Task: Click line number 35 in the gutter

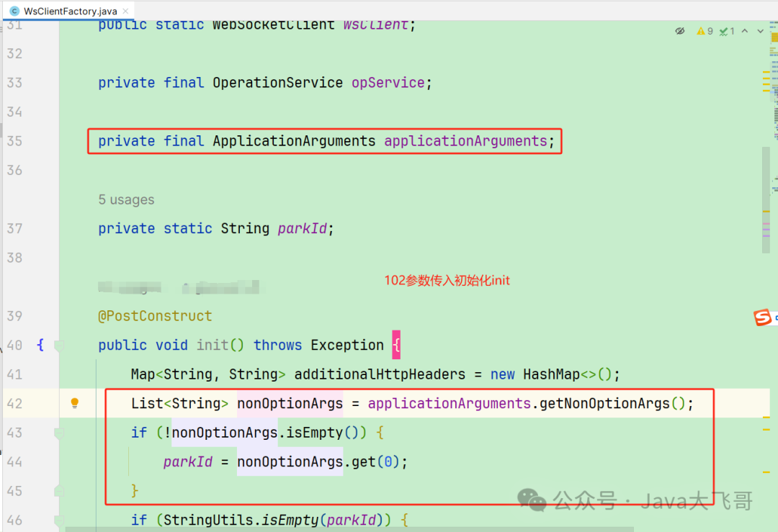Action: pos(14,141)
